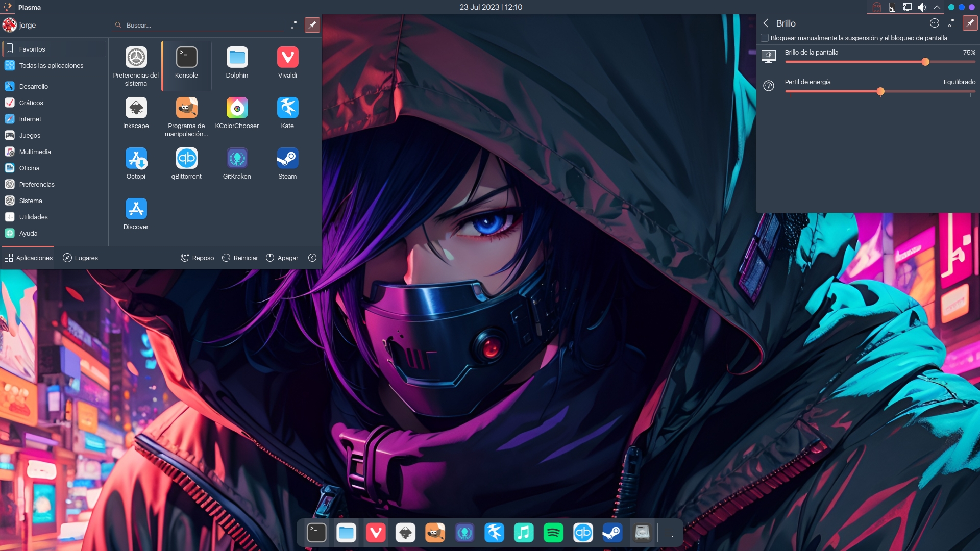Click the network monitor tray icon
The image size is (980, 551).
coord(907,7)
